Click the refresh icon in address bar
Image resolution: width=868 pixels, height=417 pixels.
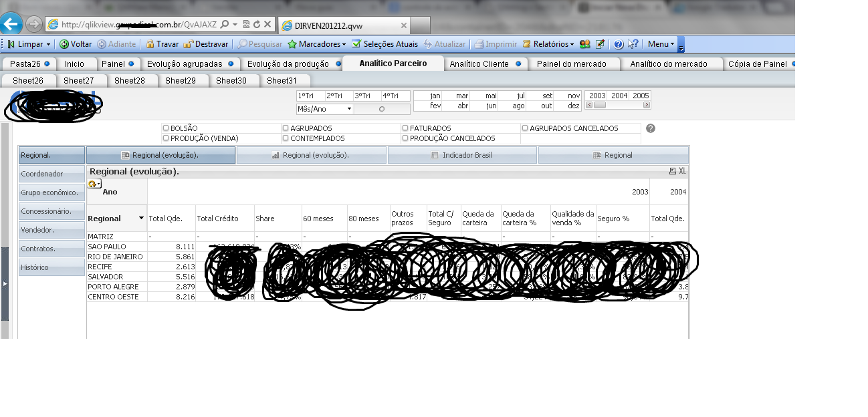(256, 24)
